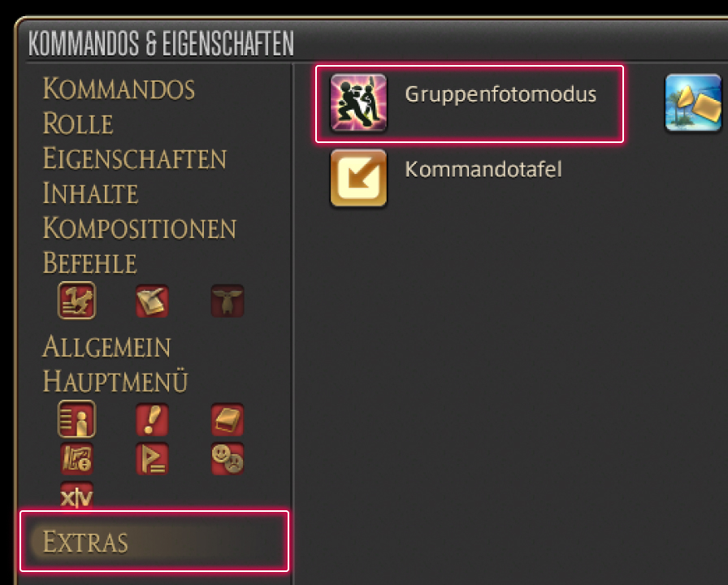Screen dimensions: 728x585
Task: Click the blue island icon at top right
Action: coord(693,102)
